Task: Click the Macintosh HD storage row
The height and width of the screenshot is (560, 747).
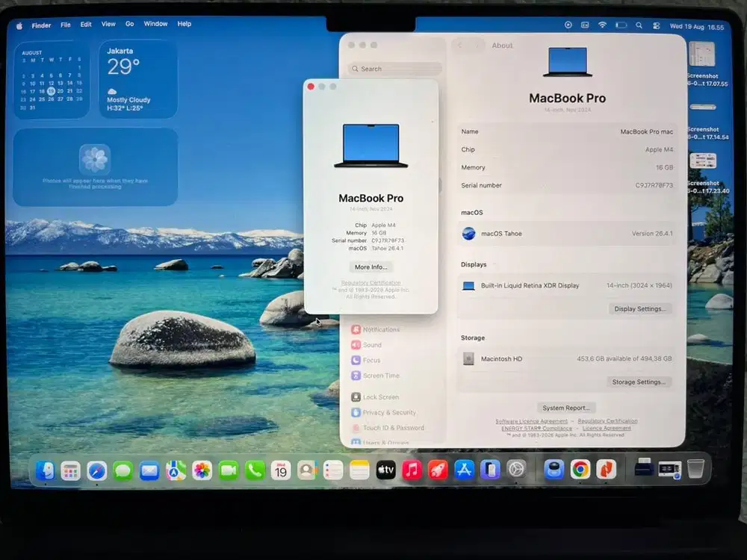Action: [567, 359]
